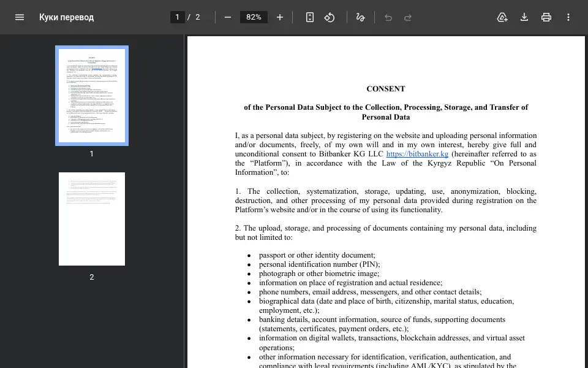Click 'information on digital wallets' bullet
The width and height of the screenshot is (588, 368).
(391, 342)
